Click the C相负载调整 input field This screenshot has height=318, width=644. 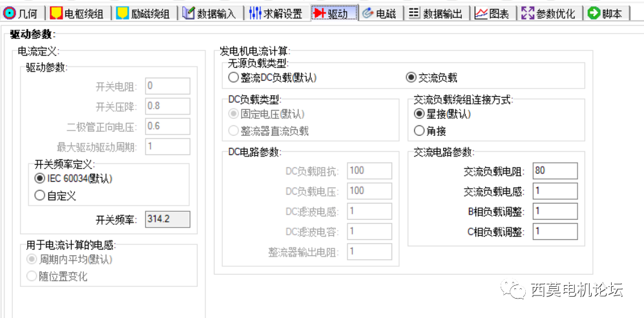pos(556,232)
